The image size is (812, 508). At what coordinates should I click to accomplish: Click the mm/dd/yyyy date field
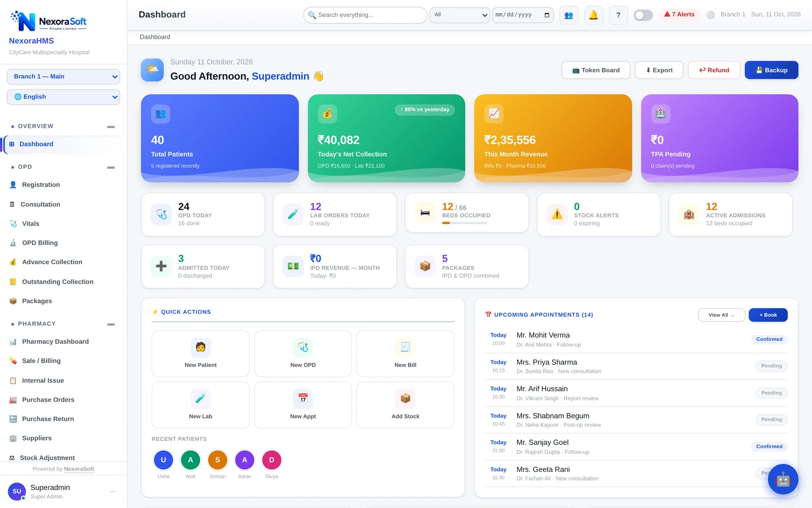tap(523, 15)
